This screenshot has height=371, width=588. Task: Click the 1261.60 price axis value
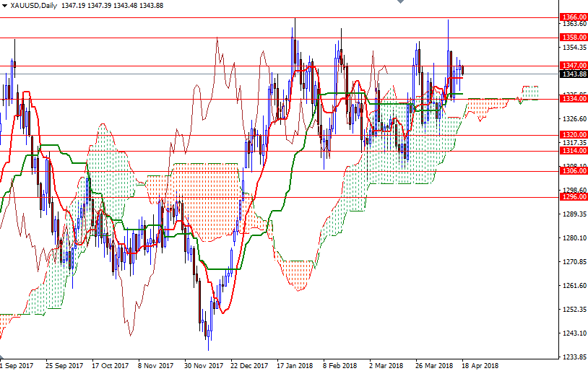tap(574, 286)
